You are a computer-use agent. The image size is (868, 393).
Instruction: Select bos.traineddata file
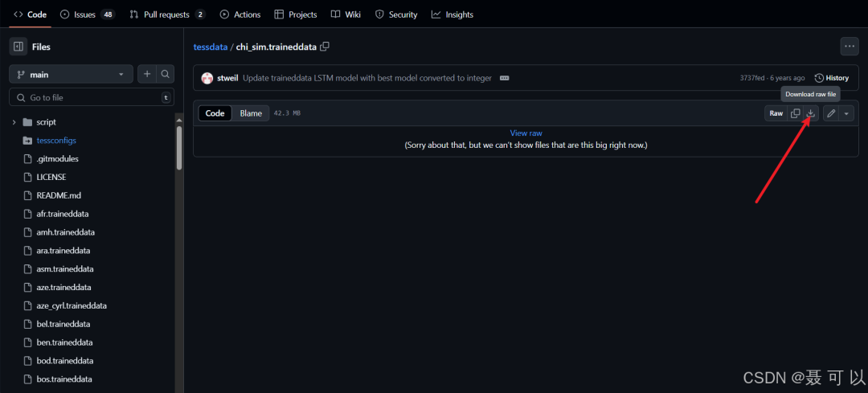(x=64, y=379)
